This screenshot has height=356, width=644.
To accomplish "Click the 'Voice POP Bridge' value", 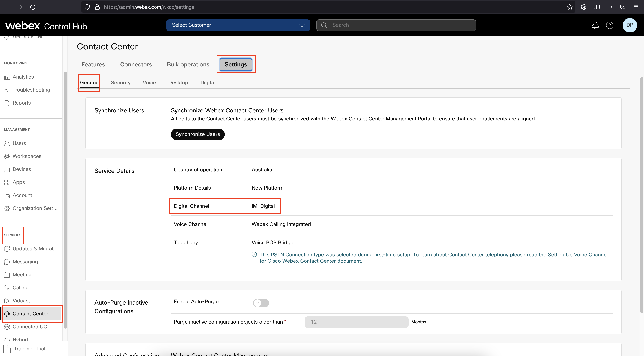I will (272, 243).
